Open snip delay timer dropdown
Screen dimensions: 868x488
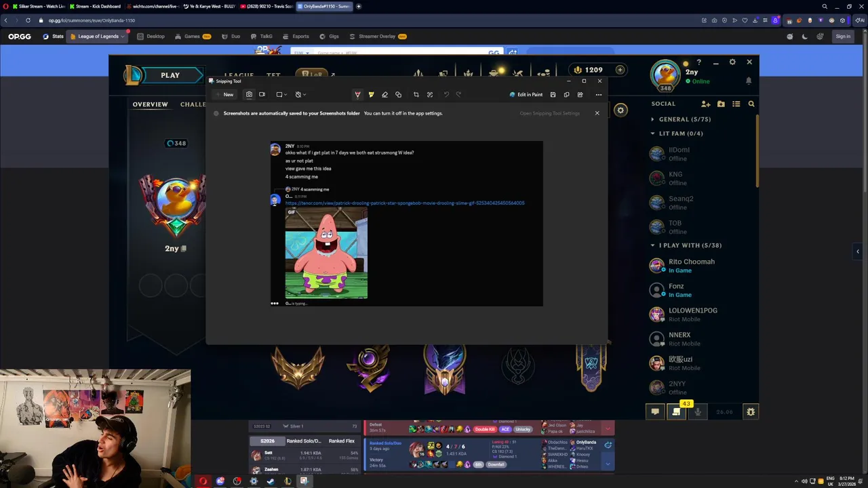300,95
